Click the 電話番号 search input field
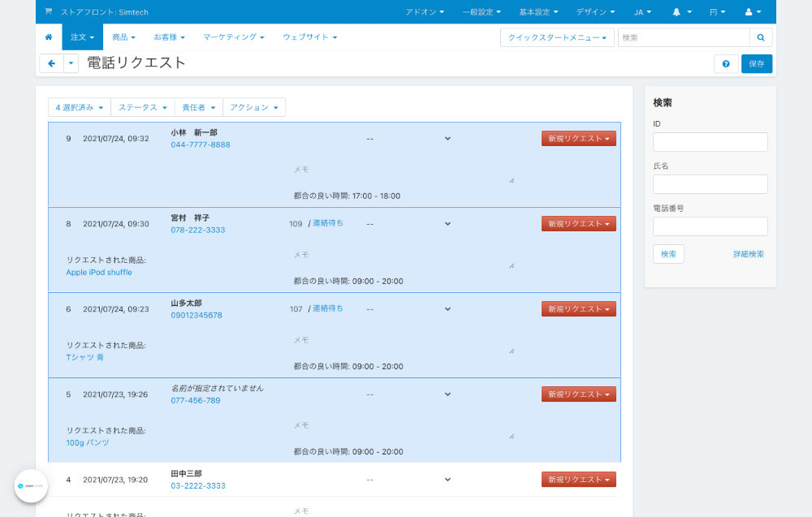The height and width of the screenshot is (517, 812). pos(710,226)
